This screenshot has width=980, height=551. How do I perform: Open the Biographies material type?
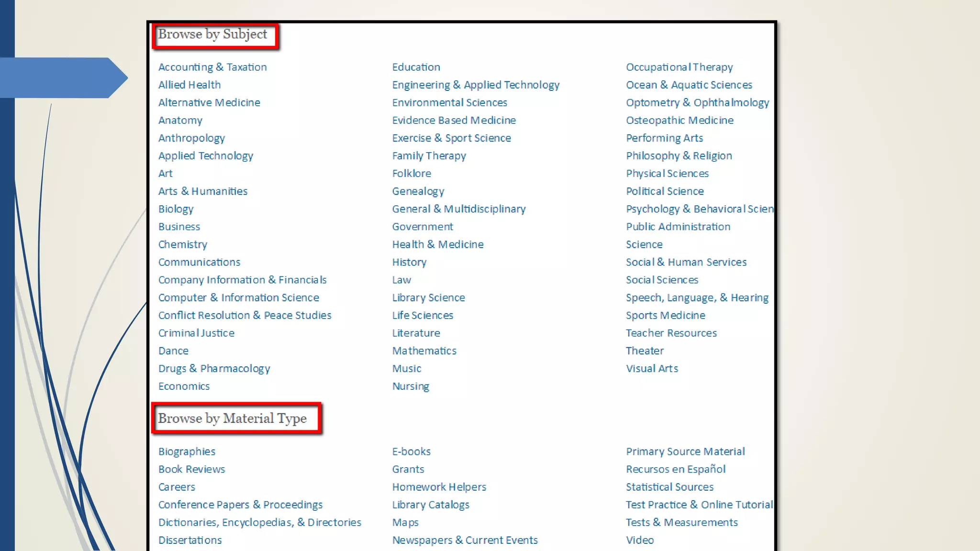pos(187,452)
